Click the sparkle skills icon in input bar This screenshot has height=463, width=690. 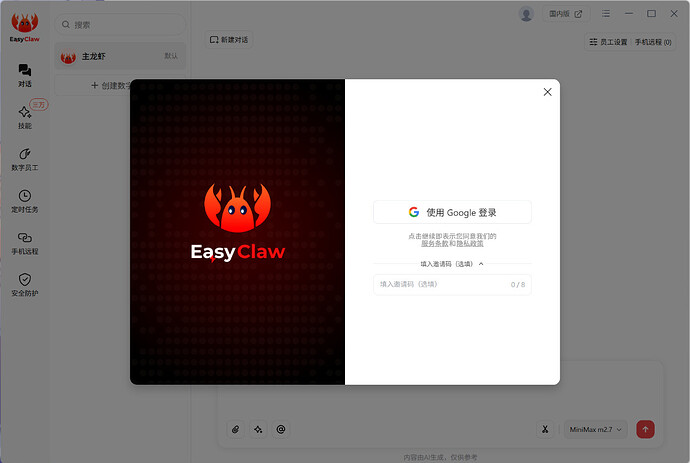[258, 429]
